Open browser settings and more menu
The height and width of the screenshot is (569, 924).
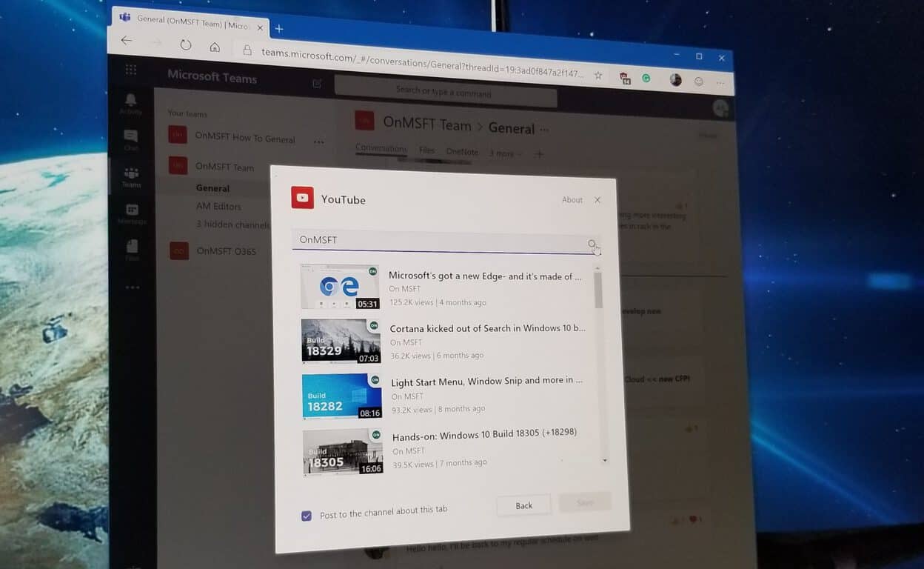pos(720,83)
